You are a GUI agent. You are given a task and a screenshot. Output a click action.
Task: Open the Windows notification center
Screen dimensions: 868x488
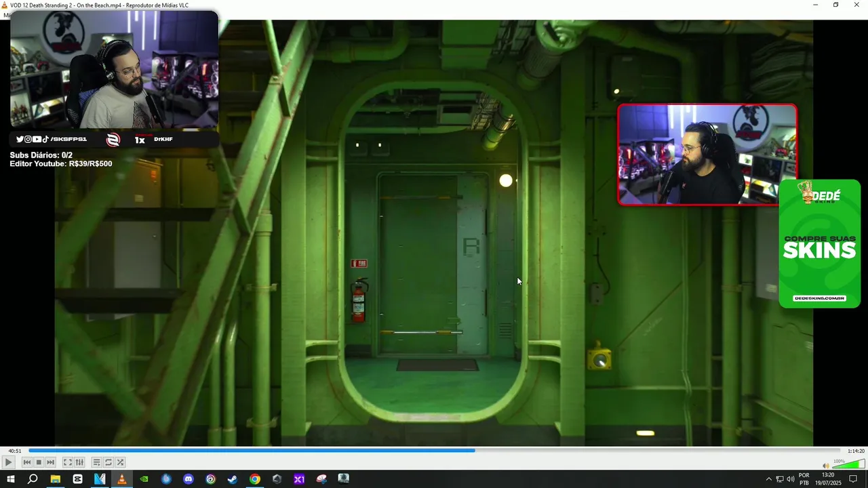pos(854,479)
